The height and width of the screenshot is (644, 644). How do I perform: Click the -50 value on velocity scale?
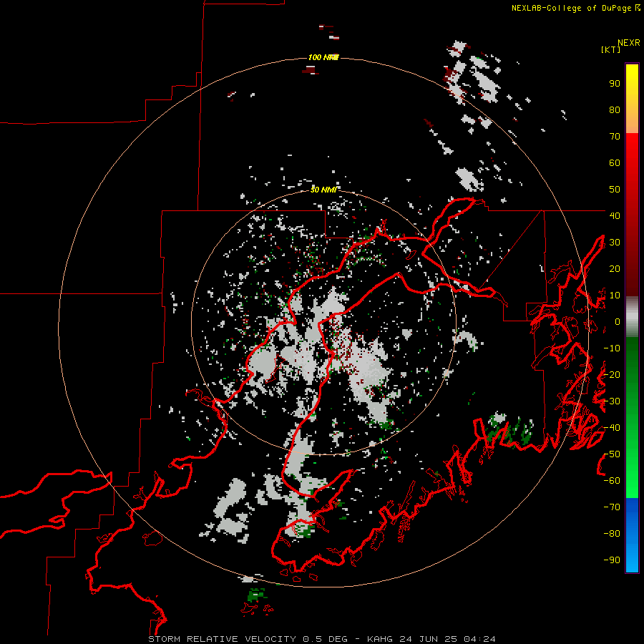pos(612,454)
